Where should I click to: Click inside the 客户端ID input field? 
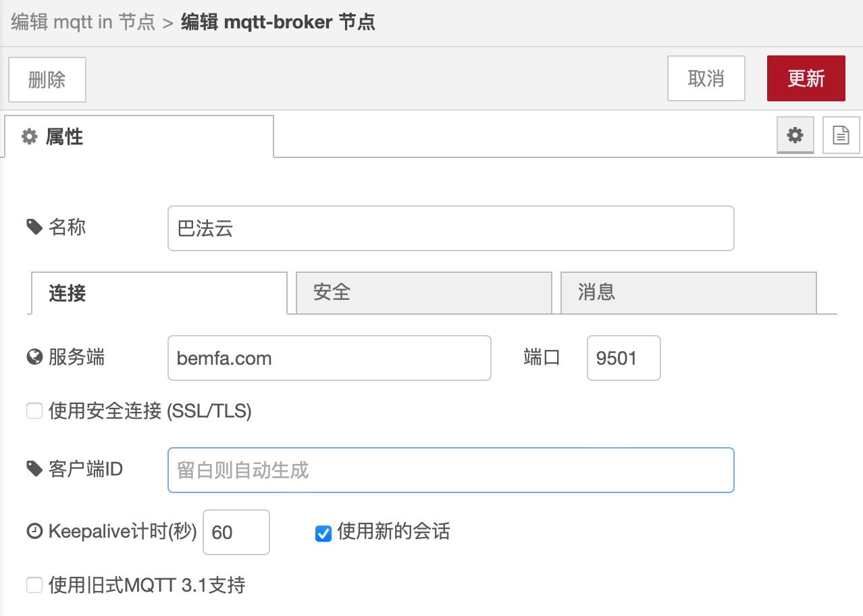(x=450, y=469)
